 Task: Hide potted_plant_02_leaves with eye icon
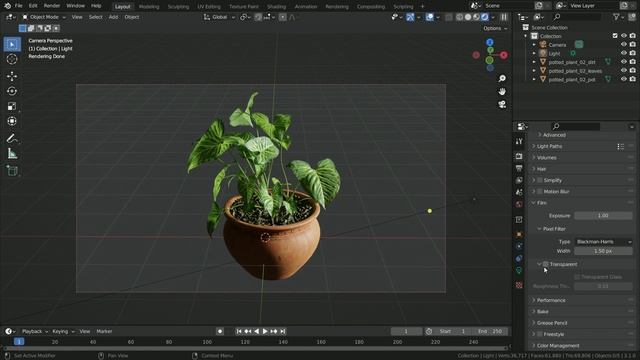pyautogui.click(x=624, y=71)
